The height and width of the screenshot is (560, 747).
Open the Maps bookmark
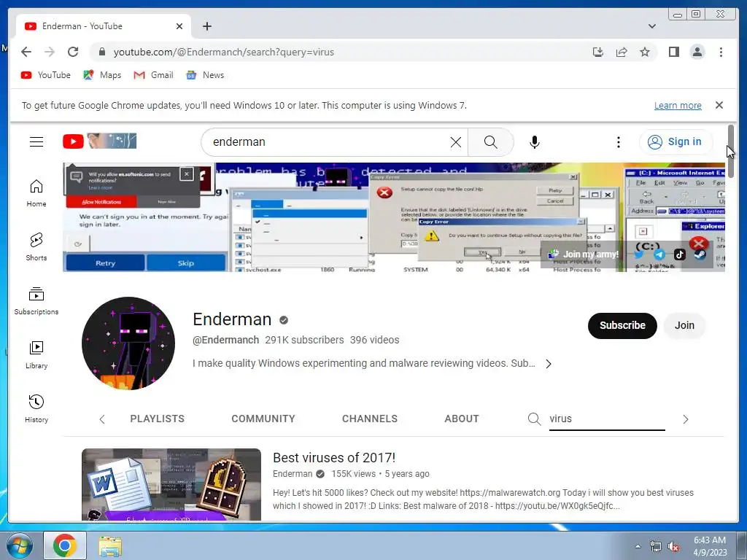[x=102, y=75]
